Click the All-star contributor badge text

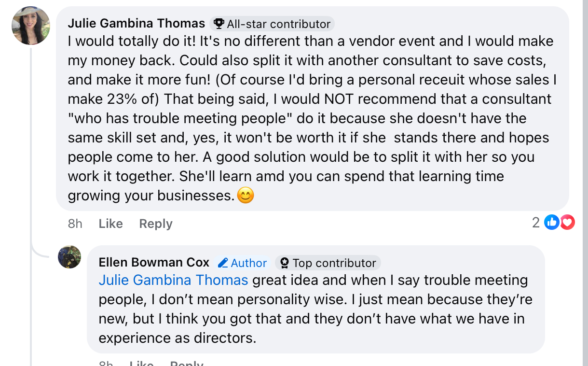pos(279,24)
